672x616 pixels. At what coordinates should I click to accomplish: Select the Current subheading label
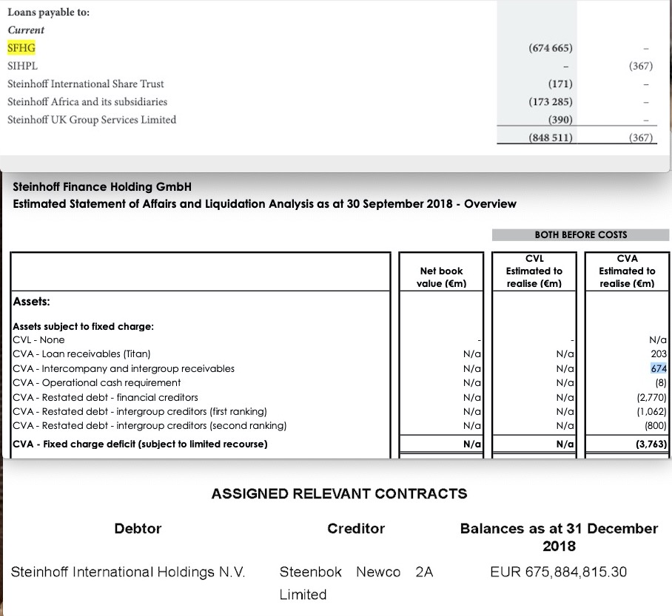27,30
